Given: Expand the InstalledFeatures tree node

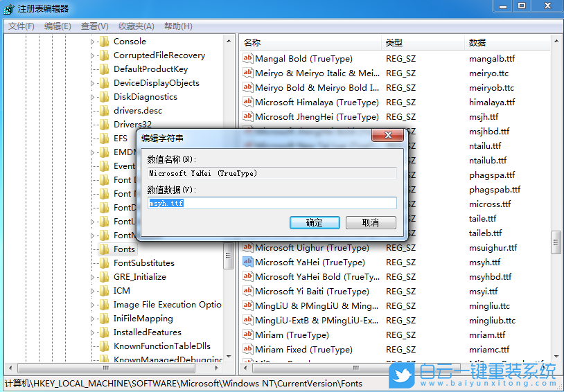Looking at the screenshot, I should (x=92, y=332).
